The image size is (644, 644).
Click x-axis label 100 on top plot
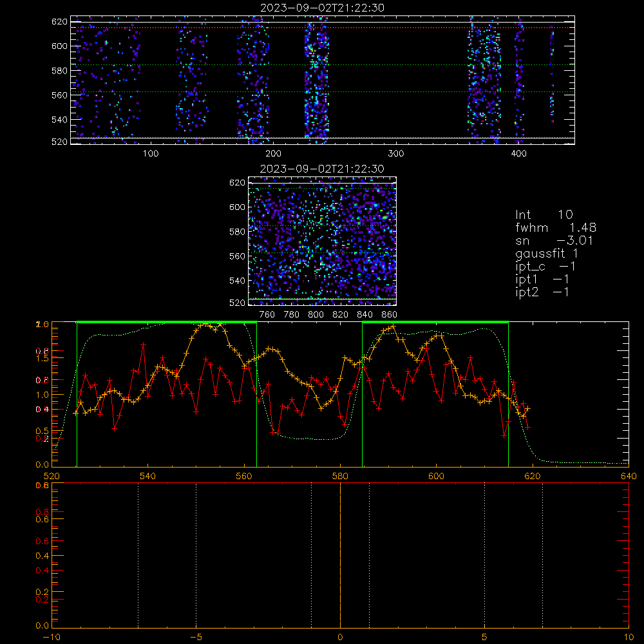coord(151,154)
